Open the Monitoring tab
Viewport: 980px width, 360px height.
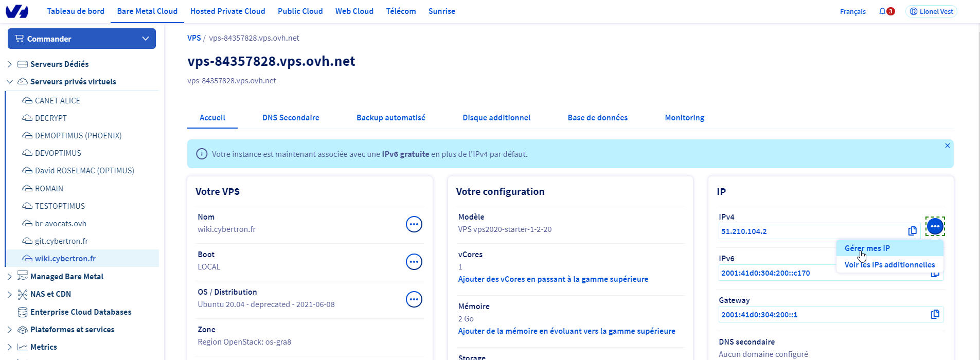tap(685, 118)
